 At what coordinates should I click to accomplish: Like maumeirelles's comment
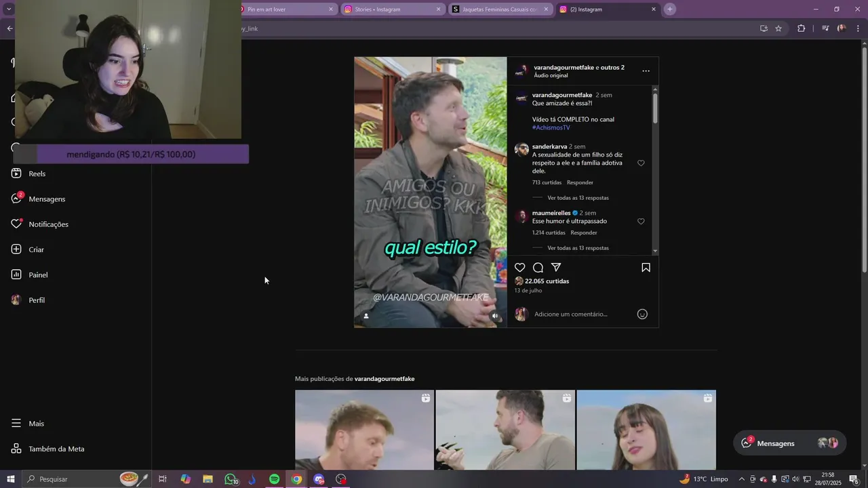point(641,222)
